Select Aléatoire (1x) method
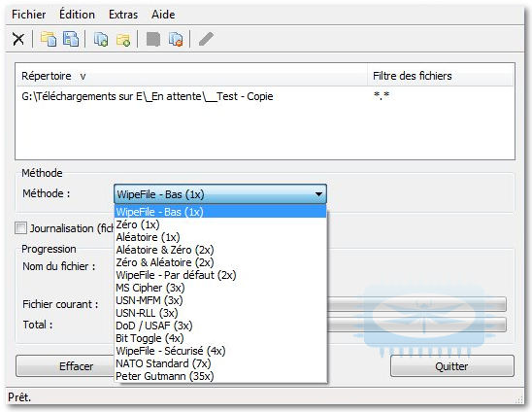The width and height of the screenshot is (532, 412). [220, 237]
